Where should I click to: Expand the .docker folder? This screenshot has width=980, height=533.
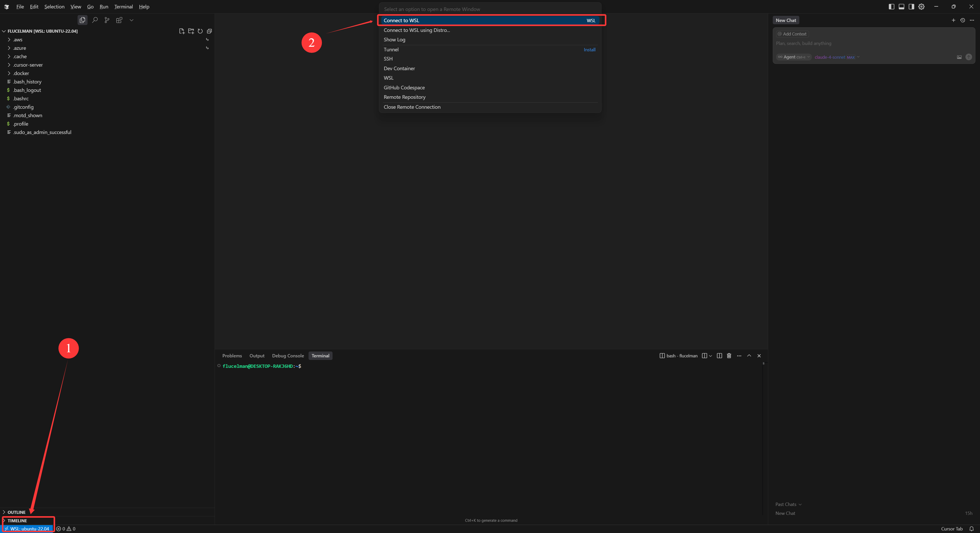tap(21, 73)
